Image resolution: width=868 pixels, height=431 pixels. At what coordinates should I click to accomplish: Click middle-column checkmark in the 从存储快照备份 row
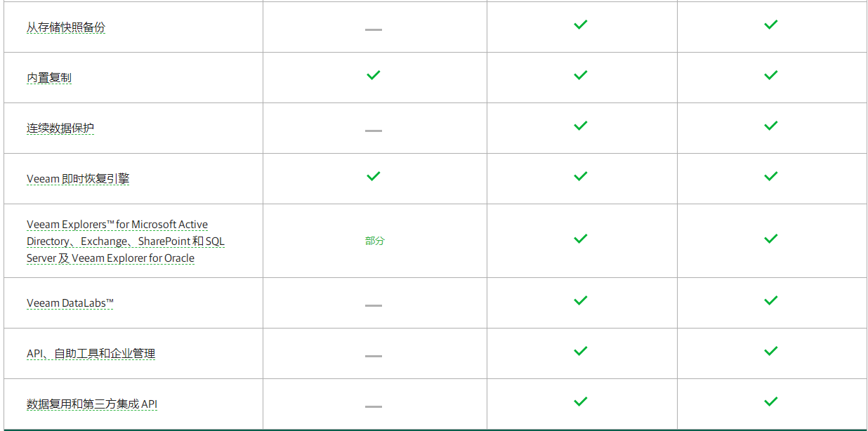tap(580, 25)
